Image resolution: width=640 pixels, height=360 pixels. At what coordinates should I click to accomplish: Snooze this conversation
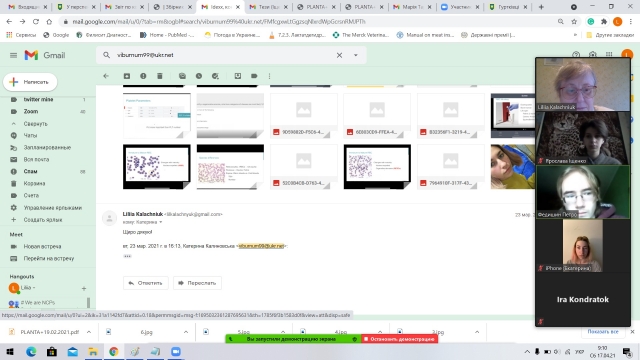pyautogui.click(x=199, y=76)
